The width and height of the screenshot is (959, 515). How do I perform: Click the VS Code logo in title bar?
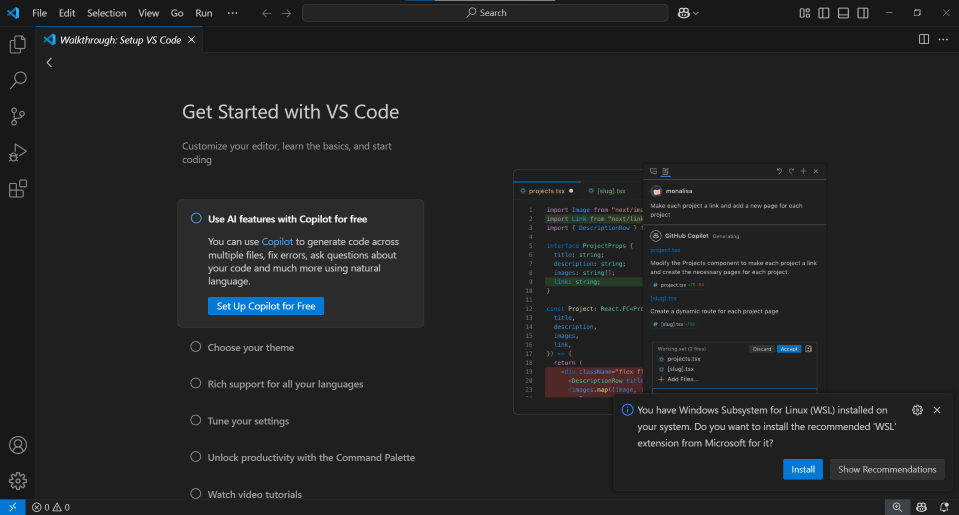pyautogui.click(x=13, y=13)
